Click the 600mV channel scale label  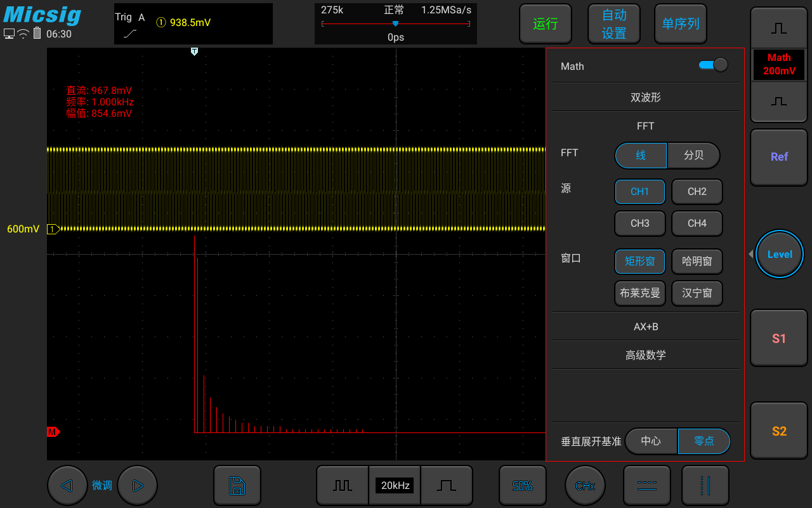23,229
